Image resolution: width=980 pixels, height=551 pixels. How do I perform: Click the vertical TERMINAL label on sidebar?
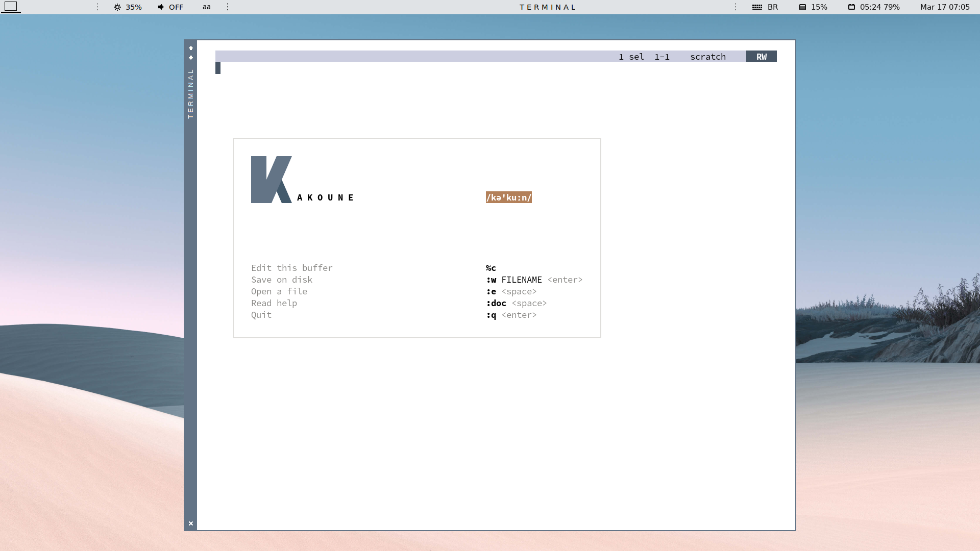[191, 94]
